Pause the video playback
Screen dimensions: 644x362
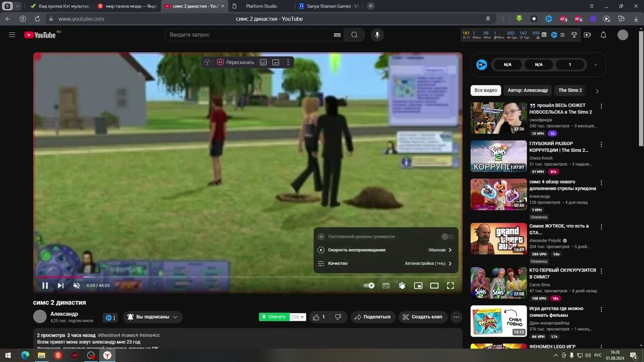pos(45,286)
